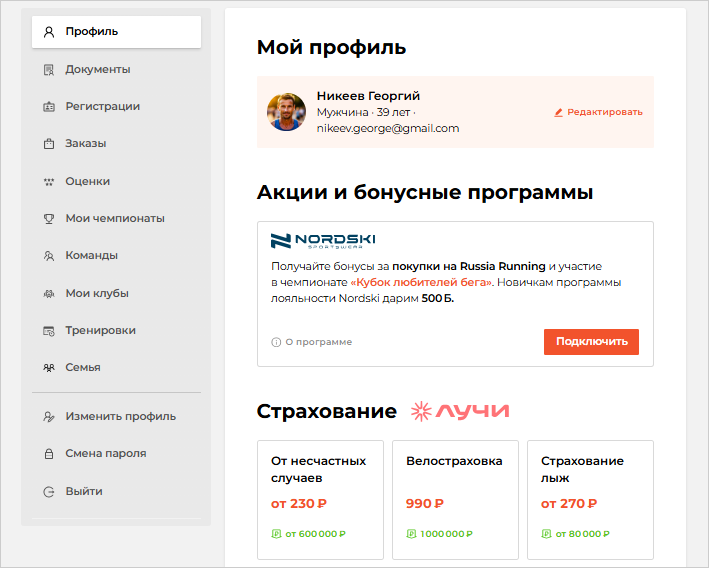The height and width of the screenshot is (568, 709).
Task: Click the Редактировать link in profile card
Action: click(599, 113)
